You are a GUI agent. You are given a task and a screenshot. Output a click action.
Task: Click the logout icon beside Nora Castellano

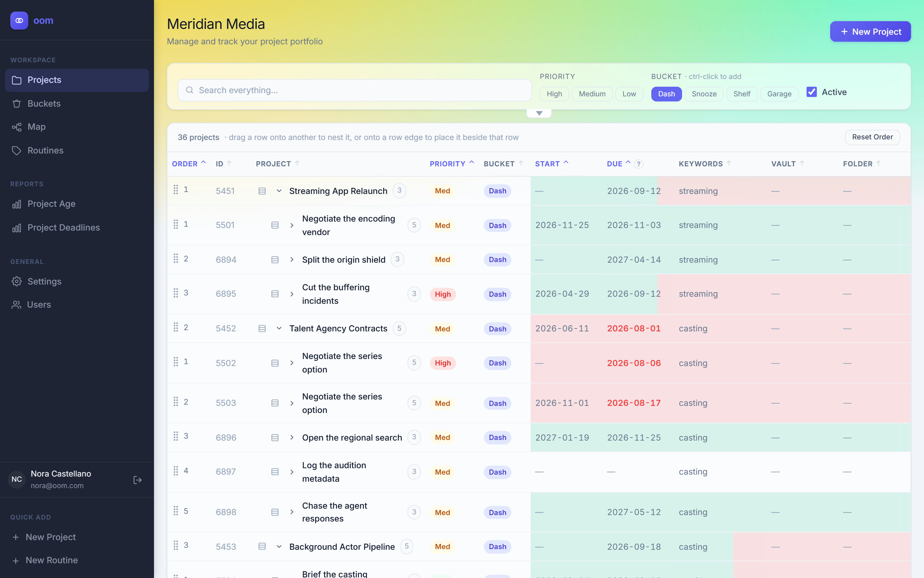click(x=137, y=480)
